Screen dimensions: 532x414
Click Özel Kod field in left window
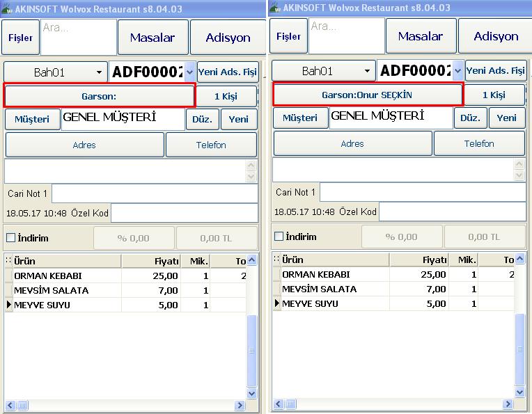coord(185,213)
